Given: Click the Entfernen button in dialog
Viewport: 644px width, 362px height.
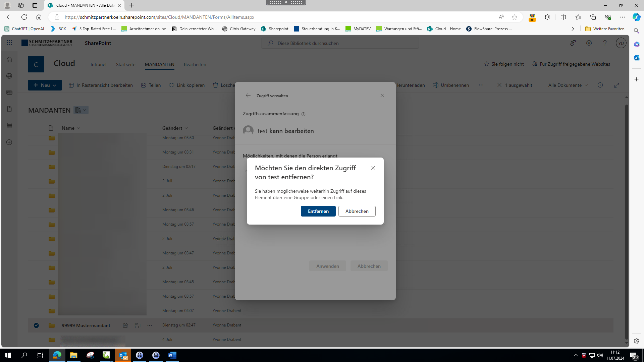Looking at the screenshot, I should [318, 211].
